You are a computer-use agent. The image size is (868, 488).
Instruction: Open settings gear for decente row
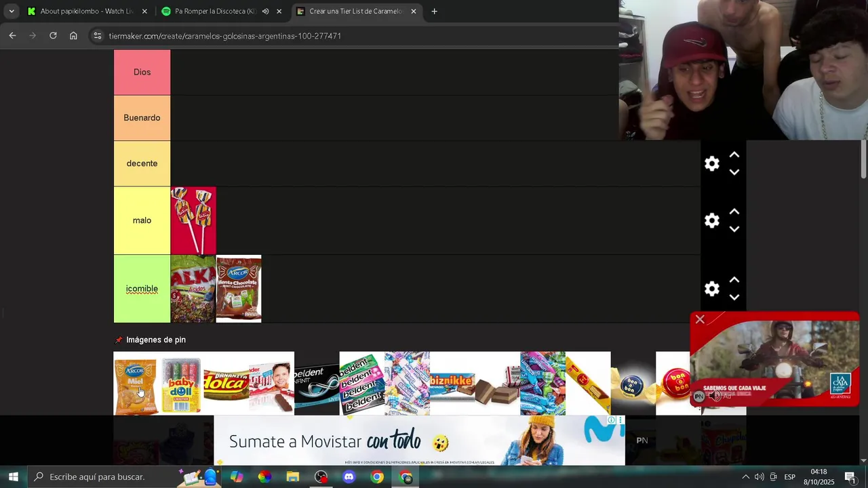(711, 163)
